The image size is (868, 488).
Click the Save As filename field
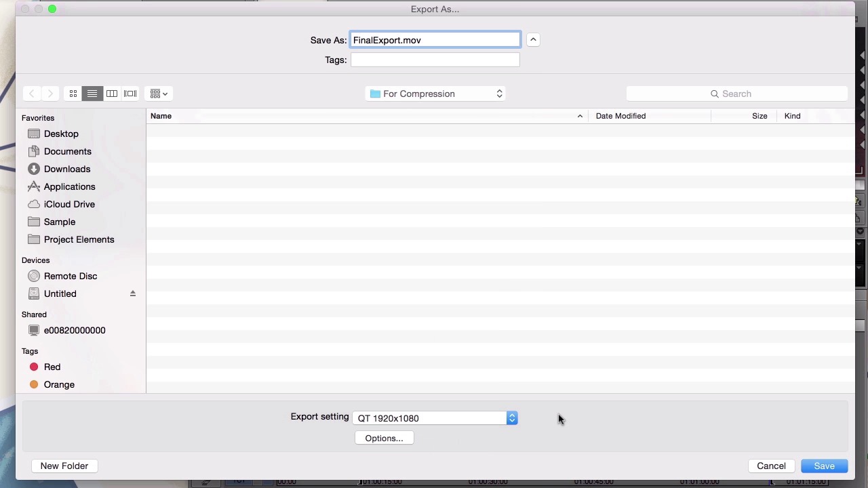[x=435, y=40]
